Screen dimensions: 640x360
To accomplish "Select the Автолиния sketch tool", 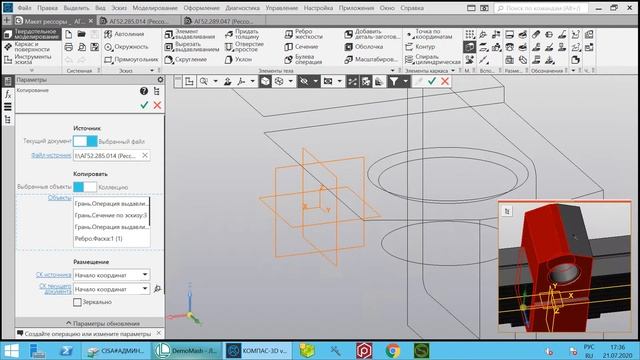I will click(124, 34).
